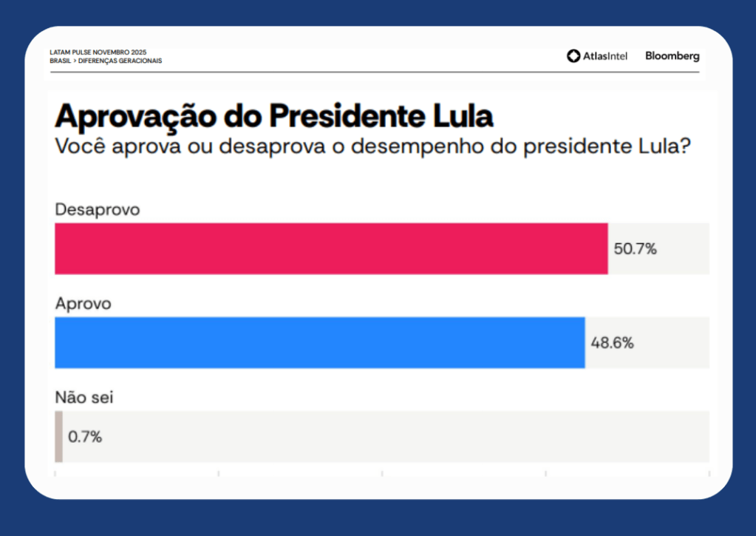Viewport: 756px width, 536px height.
Task: Click the Bloomberg logo
Action: click(672, 56)
